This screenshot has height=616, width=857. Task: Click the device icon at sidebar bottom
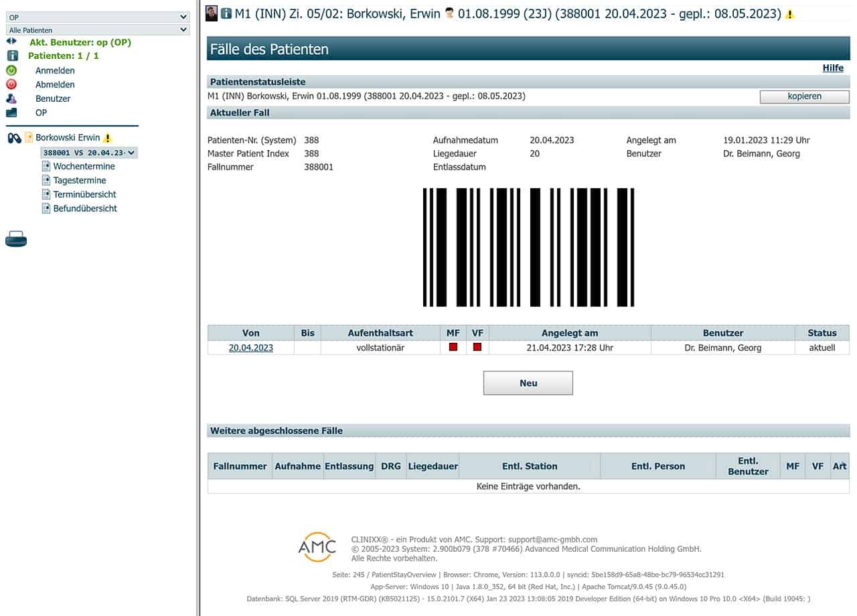(16, 239)
